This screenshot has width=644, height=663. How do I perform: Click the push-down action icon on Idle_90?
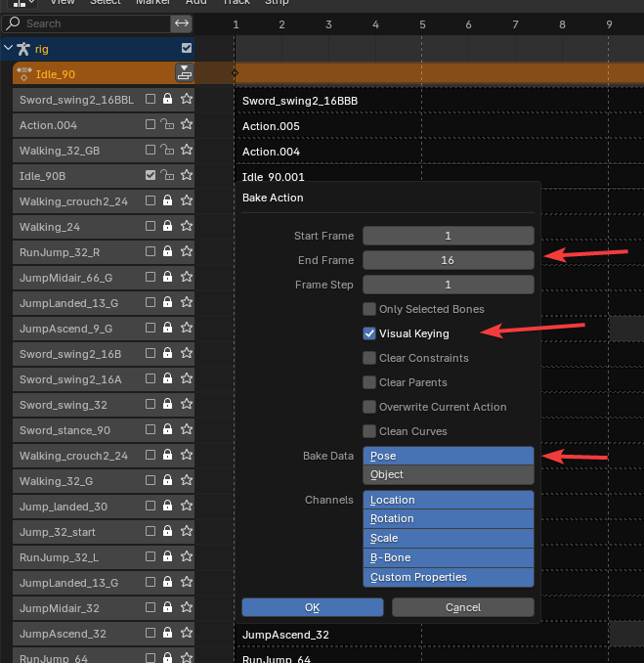pos(184,72)
